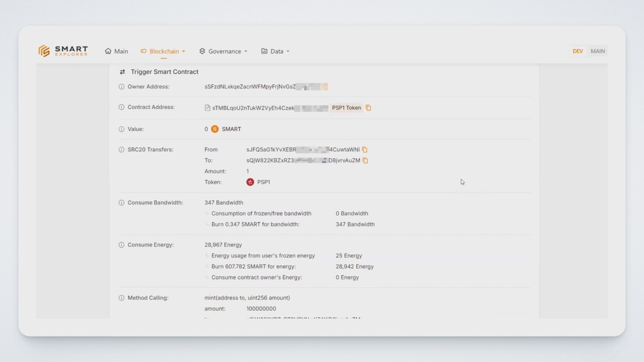Click the info icon beside Owner Address
The width and height of the screenshot is (644, 362).
click(121, 87)
